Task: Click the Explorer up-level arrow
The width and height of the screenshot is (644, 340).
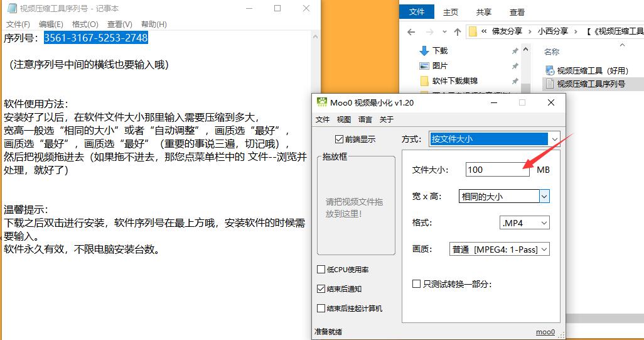Action: pos(458,31)
